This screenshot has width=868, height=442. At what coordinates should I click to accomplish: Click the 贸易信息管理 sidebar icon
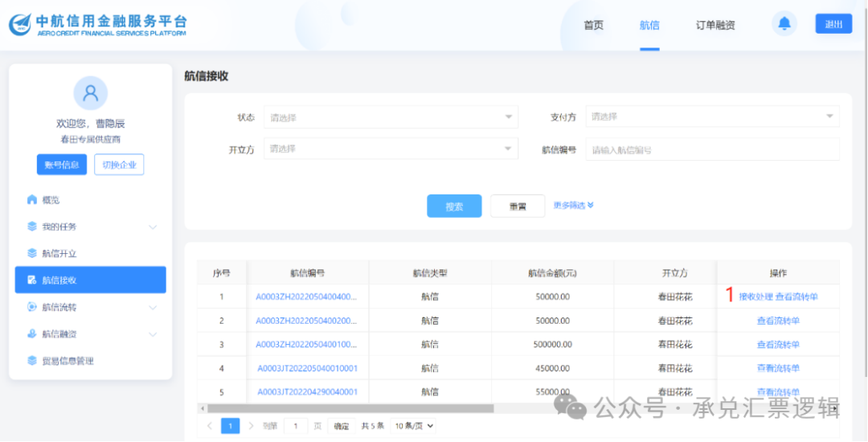(x=31, y=361)
